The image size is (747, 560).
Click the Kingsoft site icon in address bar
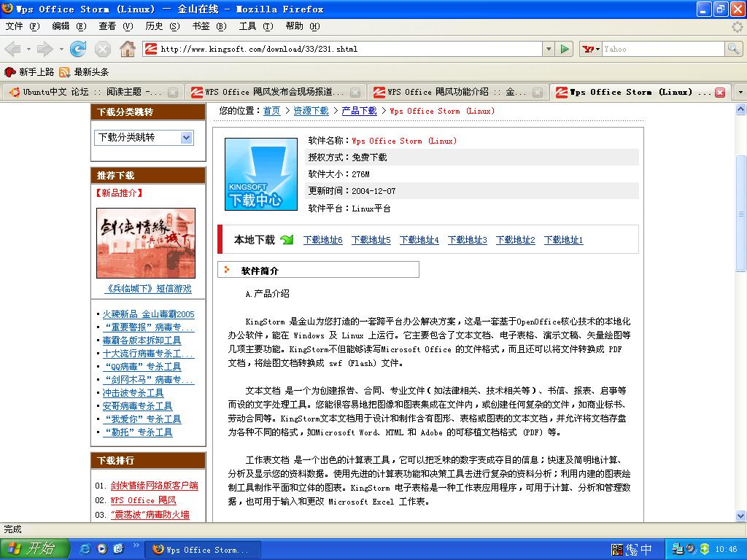(151, 49)
